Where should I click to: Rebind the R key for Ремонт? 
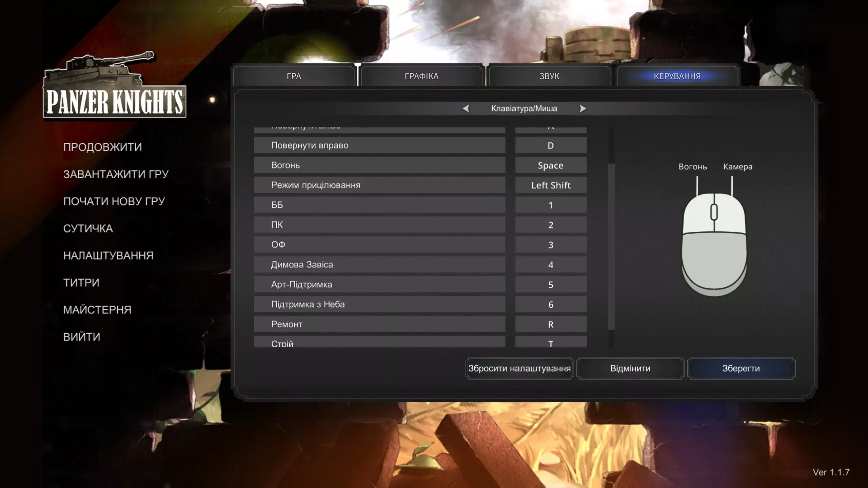(551, 324)
